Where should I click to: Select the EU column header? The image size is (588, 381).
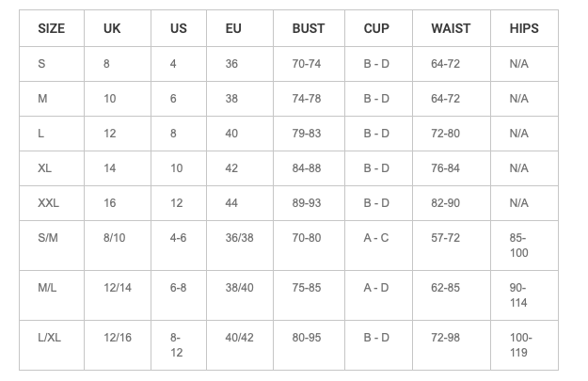[233, 28]
